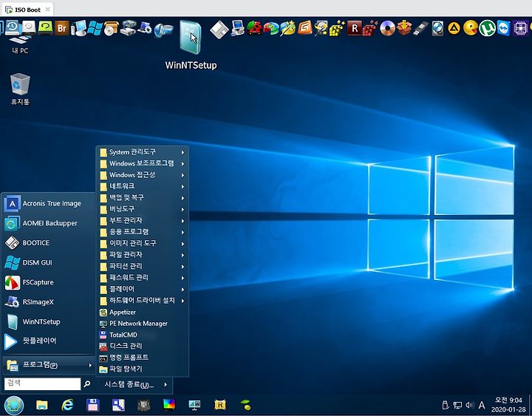Viewport: 532px width, 416px height.
Task: Click the round Start orb button
Action: 14,405
